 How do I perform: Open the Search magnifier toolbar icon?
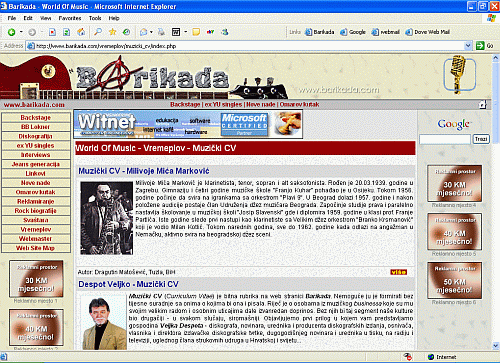[98, 32]
